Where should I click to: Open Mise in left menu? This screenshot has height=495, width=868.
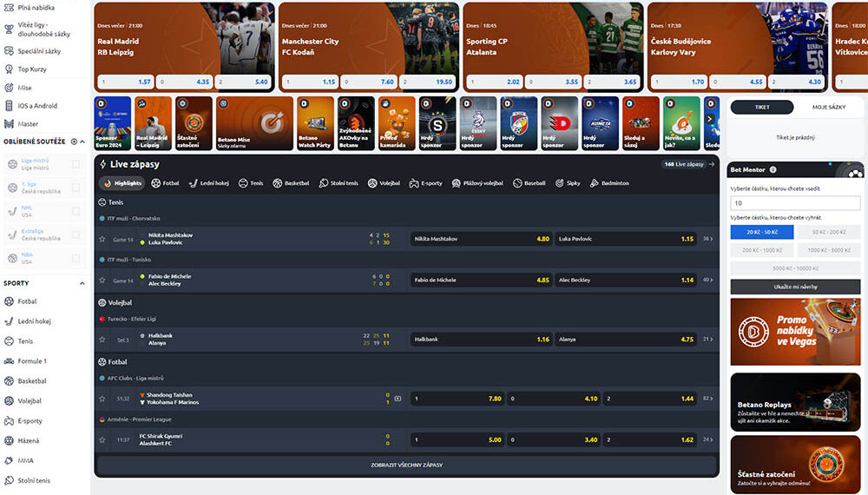(24, 88)
